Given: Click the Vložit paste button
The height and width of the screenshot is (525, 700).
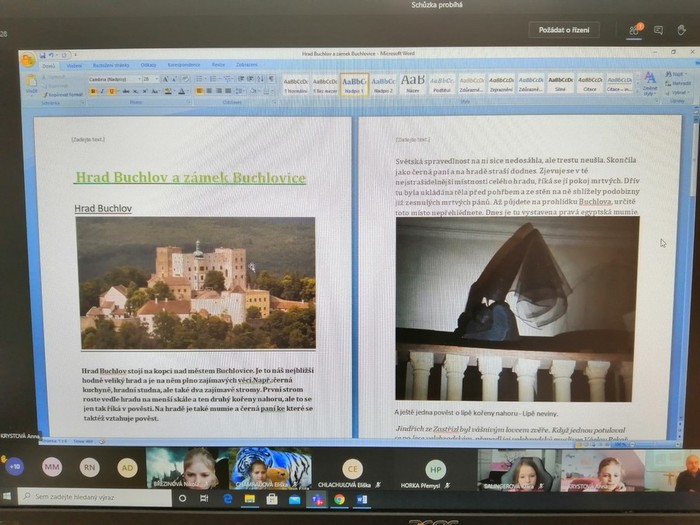Looking at the screenshot, I should (32, 84).
